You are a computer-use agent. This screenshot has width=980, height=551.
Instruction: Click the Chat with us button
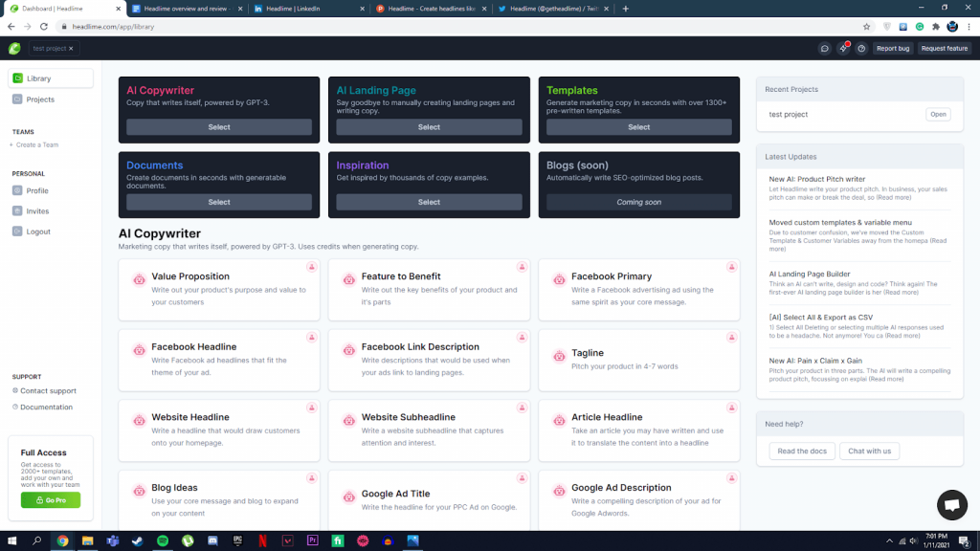pyautogui.click(x=869, y=452)
